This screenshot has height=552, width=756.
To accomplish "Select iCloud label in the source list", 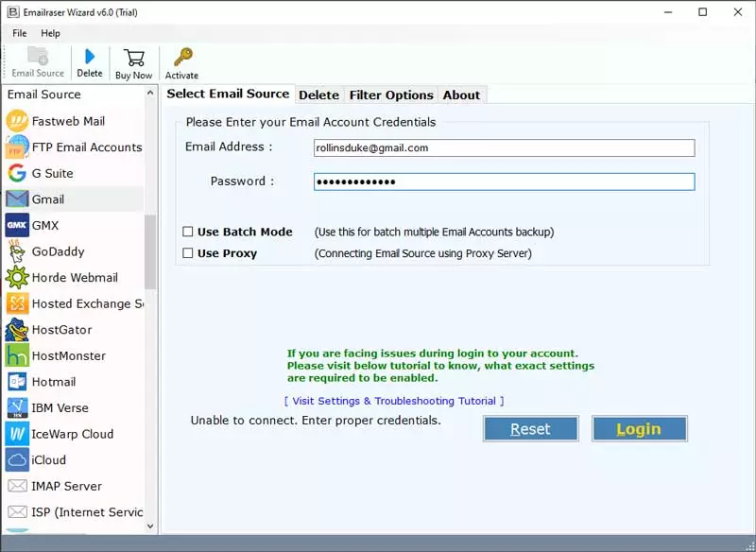I will 48,460.
